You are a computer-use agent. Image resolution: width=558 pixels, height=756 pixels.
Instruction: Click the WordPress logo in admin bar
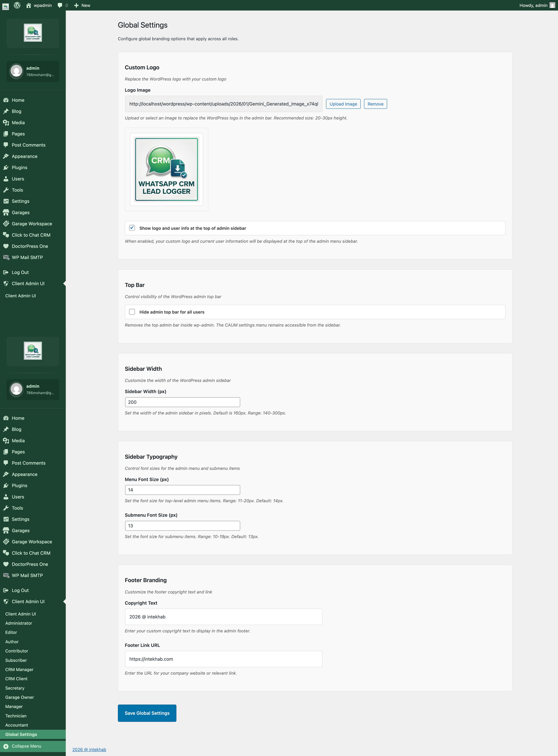(x=17, y=5)
